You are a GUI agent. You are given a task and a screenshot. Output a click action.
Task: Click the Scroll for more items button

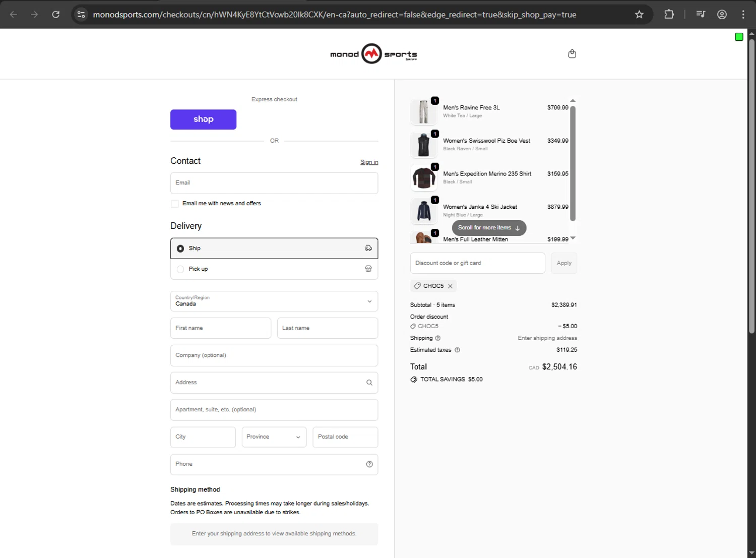tap(489, 228)
